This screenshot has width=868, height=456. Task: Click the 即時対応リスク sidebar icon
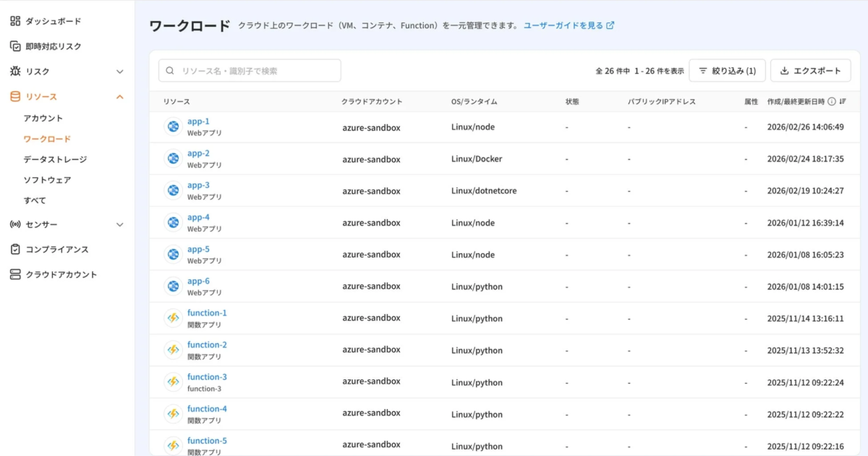coord(15,46)
